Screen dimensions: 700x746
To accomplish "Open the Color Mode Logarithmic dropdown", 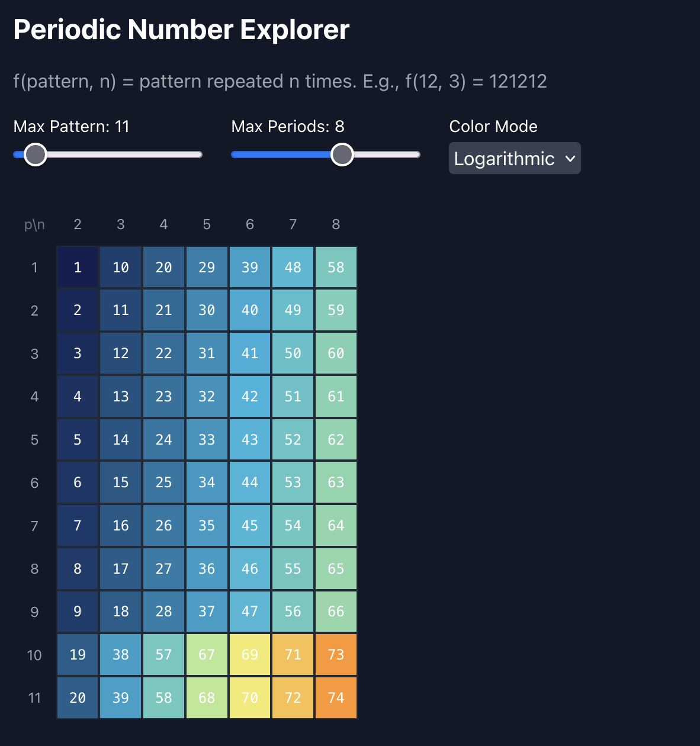I will pos(514,159).
